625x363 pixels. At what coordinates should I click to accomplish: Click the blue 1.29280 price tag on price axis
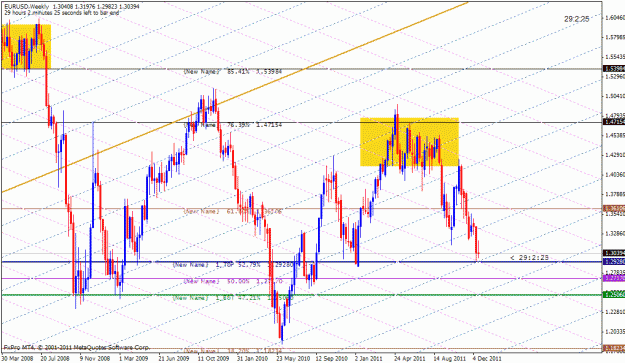[x=614, y=262]
